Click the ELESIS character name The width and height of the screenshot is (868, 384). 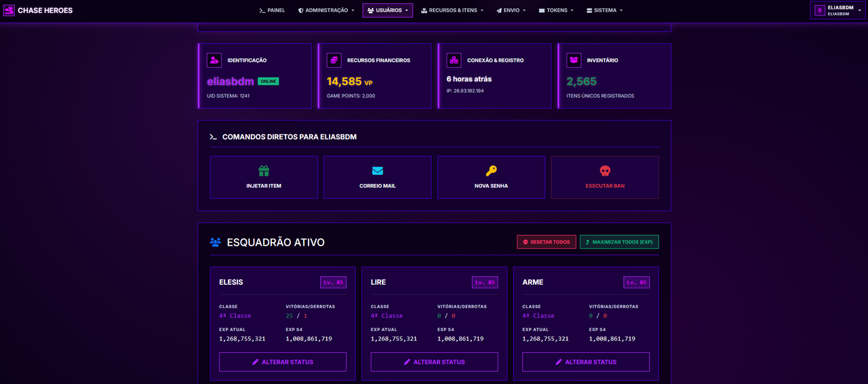[231, 282]
